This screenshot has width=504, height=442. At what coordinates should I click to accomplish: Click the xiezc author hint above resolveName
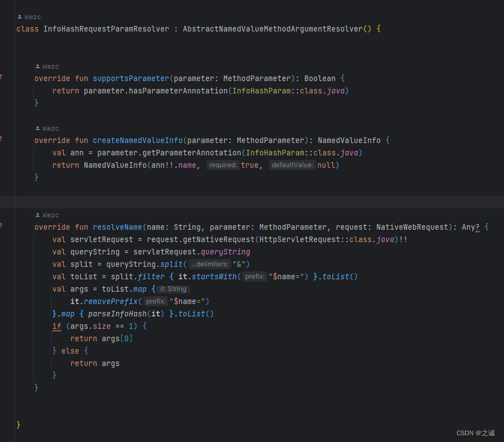coord(47,215)
